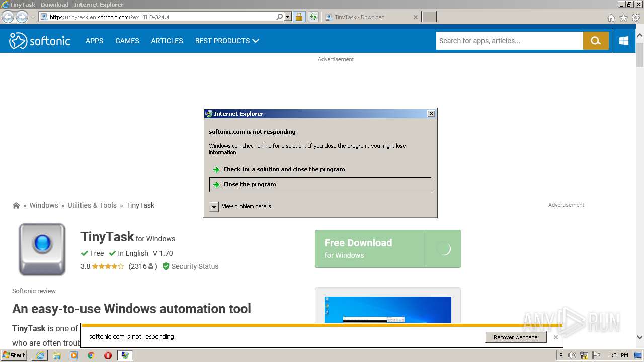Expand View problem details arrow
644x362 pixels.
click(214, 206)
